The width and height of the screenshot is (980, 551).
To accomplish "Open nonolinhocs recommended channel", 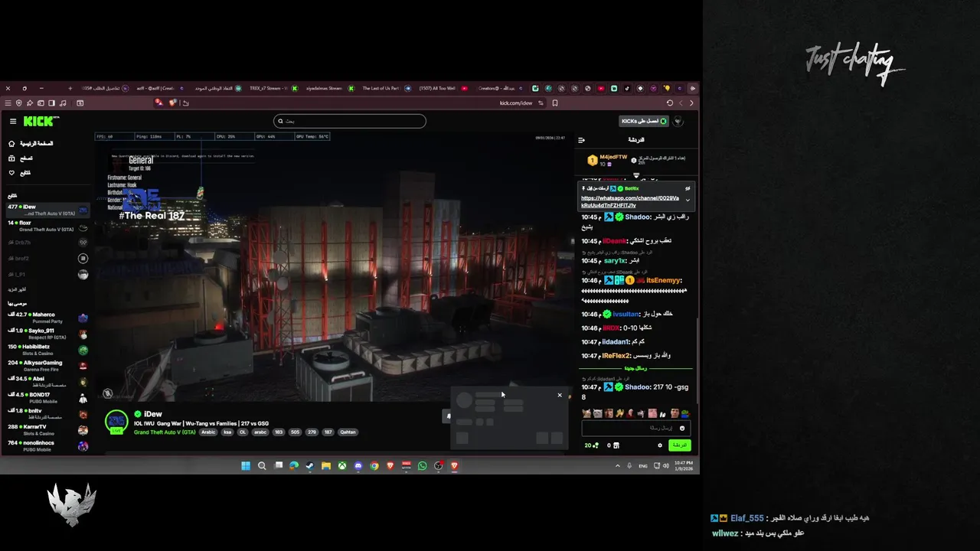I will tap(47, 446).
